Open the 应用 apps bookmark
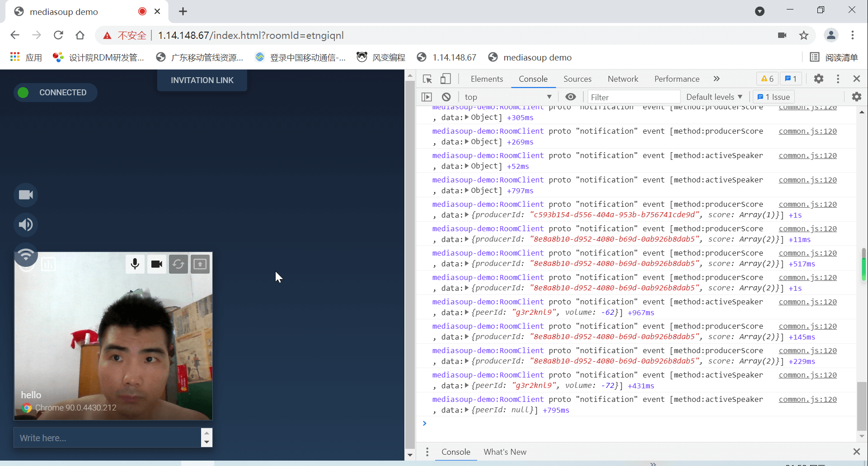 point(26,57)
